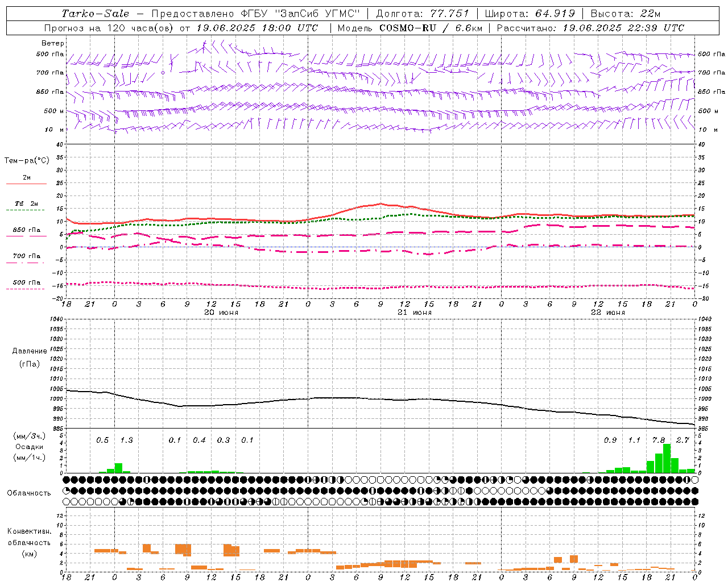
Task: Click the 'Давление' pressure panel label
Action: (30, 351)
